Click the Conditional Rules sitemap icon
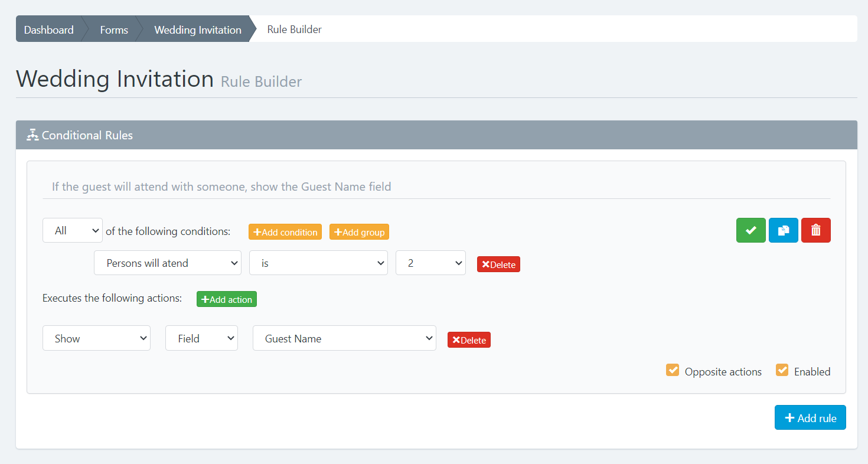Image resolution: width=868 pixels, height=464 pixels. 32,135
